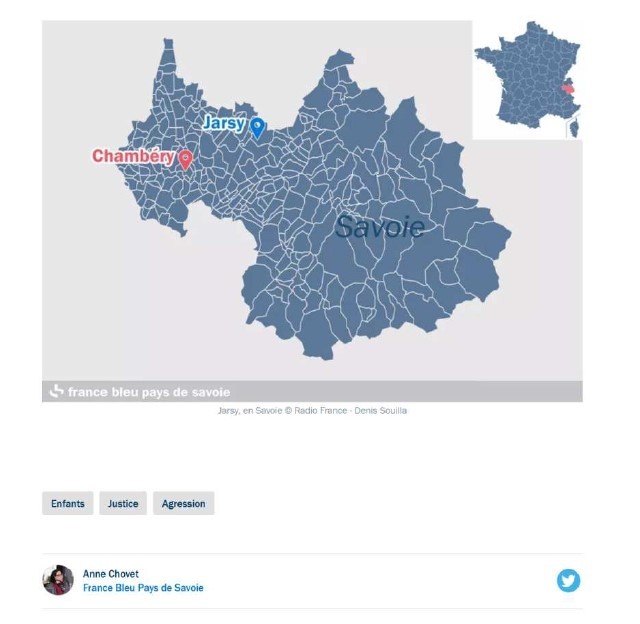Click the 'france bleu pays de savoie' banner text

149,392
